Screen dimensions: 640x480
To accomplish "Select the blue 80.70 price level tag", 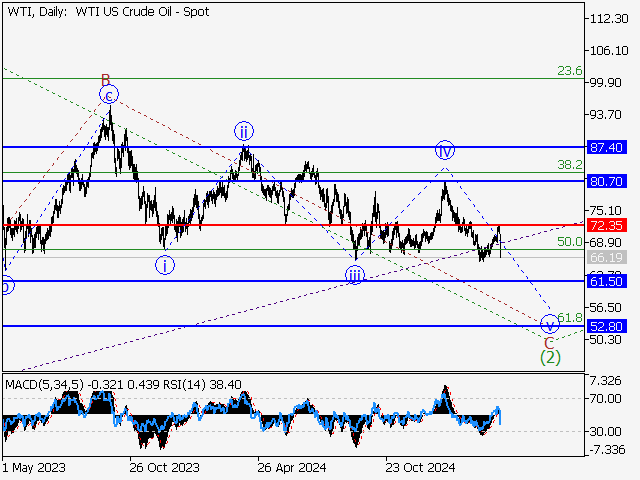I will pos(606,181).
